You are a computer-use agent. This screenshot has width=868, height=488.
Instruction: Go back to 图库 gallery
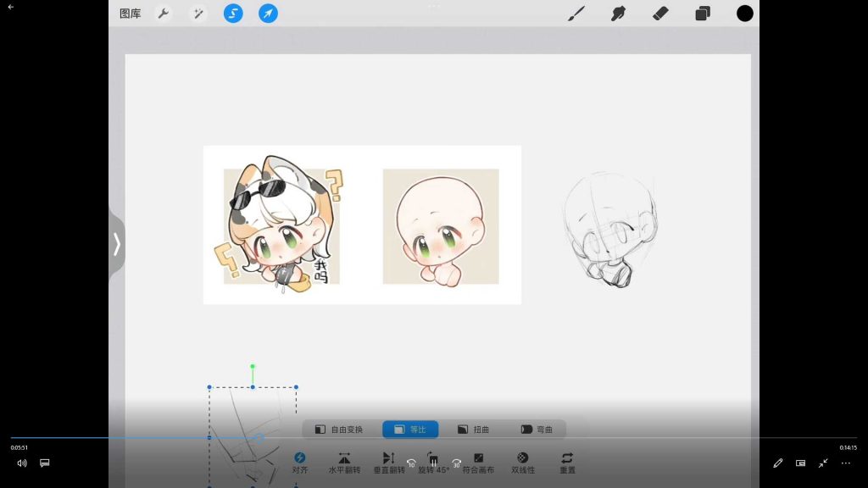click(130, 14)
